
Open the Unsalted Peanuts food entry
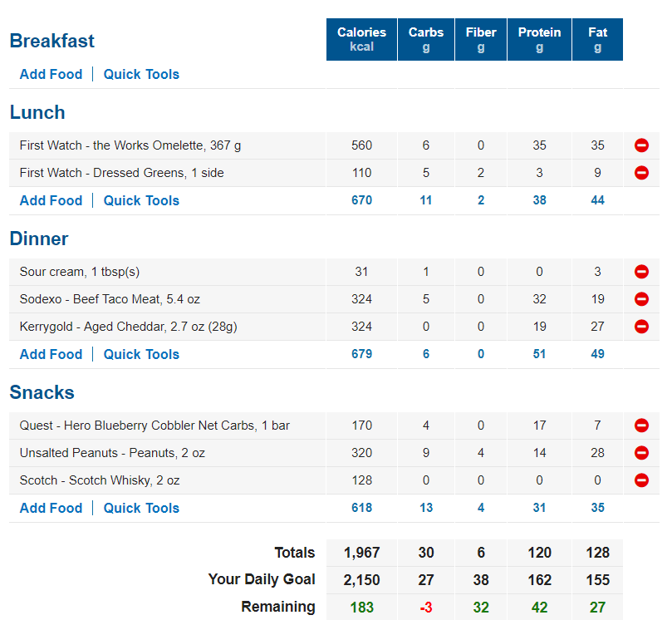(x=112, y=453)
